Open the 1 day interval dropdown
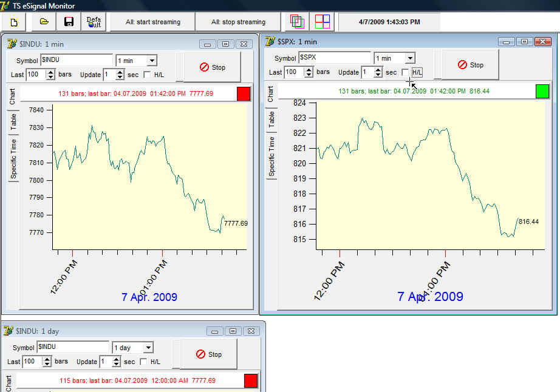The height and width of the screenshot is (392, 560). (x=148, y=348)
